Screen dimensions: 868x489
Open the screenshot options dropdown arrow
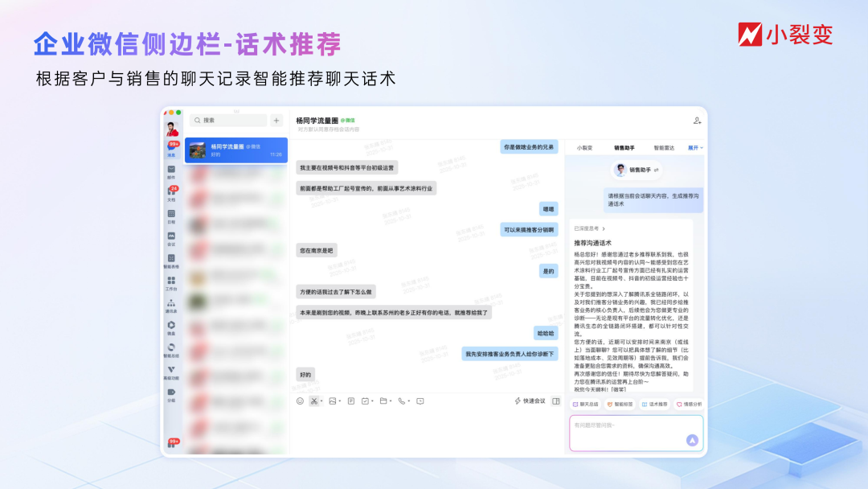tap(321, 401)
